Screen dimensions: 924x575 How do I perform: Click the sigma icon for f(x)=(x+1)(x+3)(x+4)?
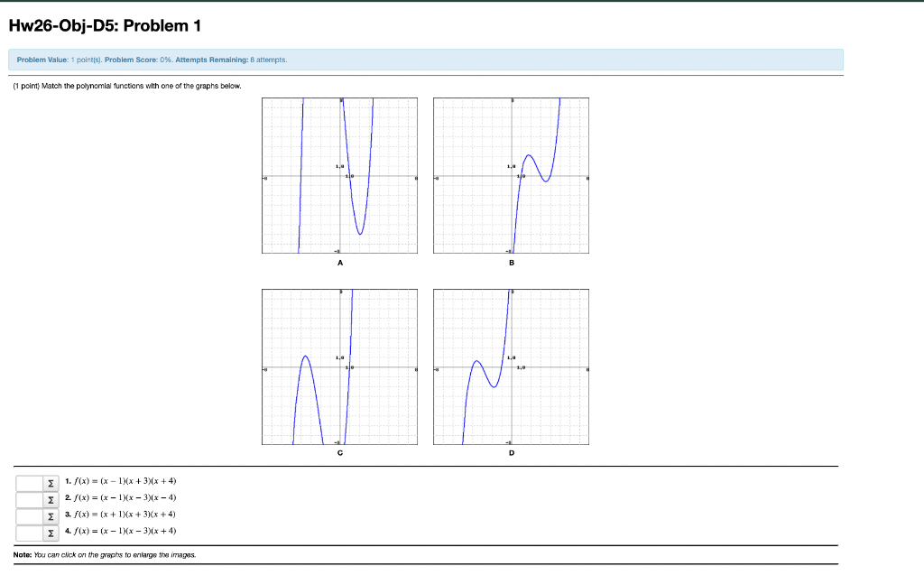50,514
